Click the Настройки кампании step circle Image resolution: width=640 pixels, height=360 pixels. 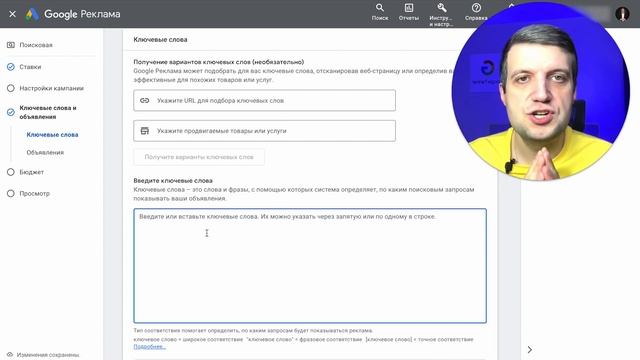(x=11, y=88)
